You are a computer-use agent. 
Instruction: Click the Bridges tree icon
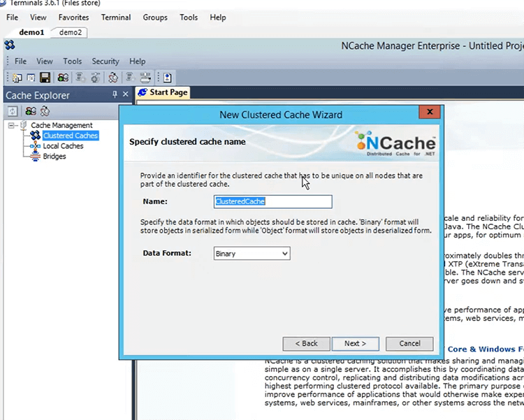35,156
